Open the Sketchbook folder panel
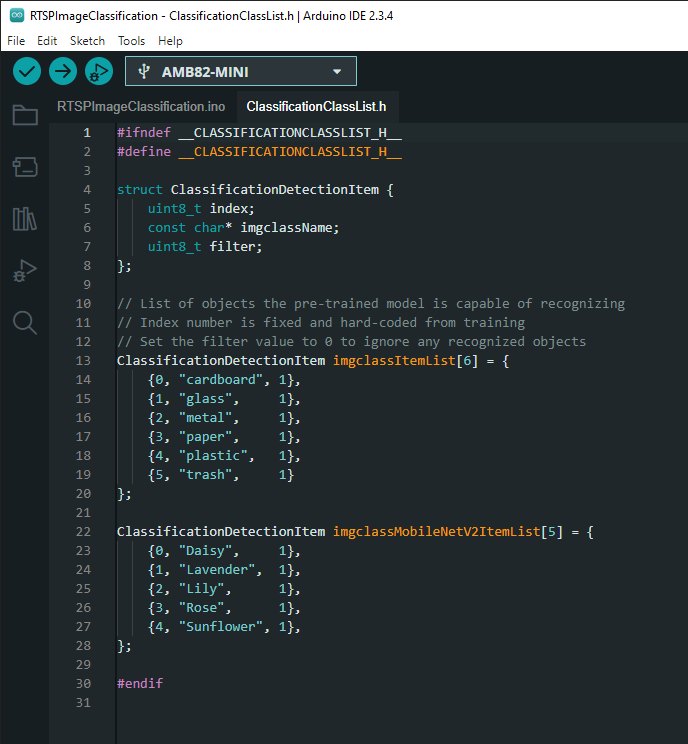 coord(25,115)
